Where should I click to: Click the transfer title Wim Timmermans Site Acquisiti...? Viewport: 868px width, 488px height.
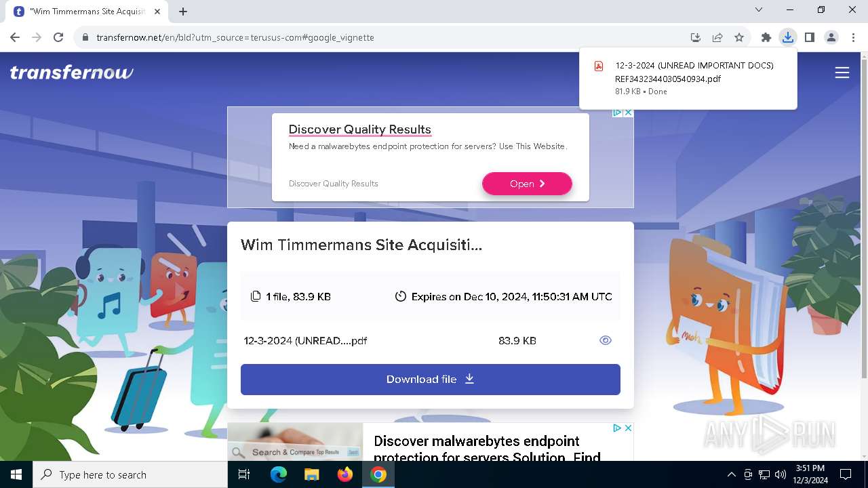pos(361,245)
